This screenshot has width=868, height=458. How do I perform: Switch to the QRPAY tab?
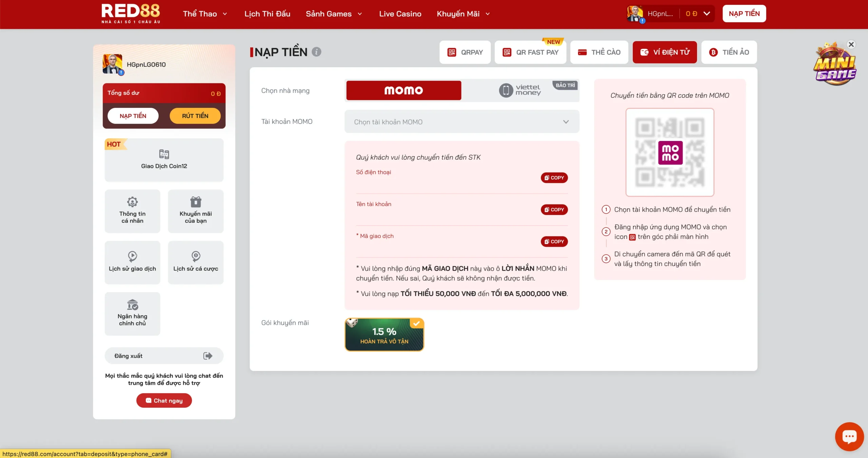[x=465, y=52]
